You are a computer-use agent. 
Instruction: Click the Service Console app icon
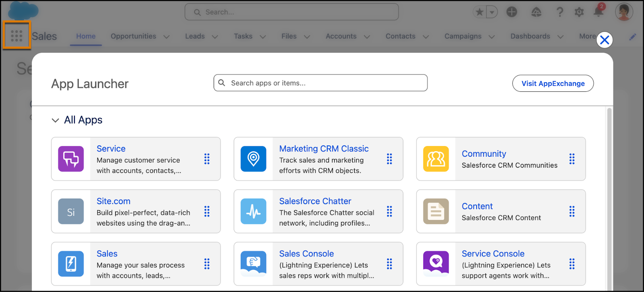click(436, 264)
